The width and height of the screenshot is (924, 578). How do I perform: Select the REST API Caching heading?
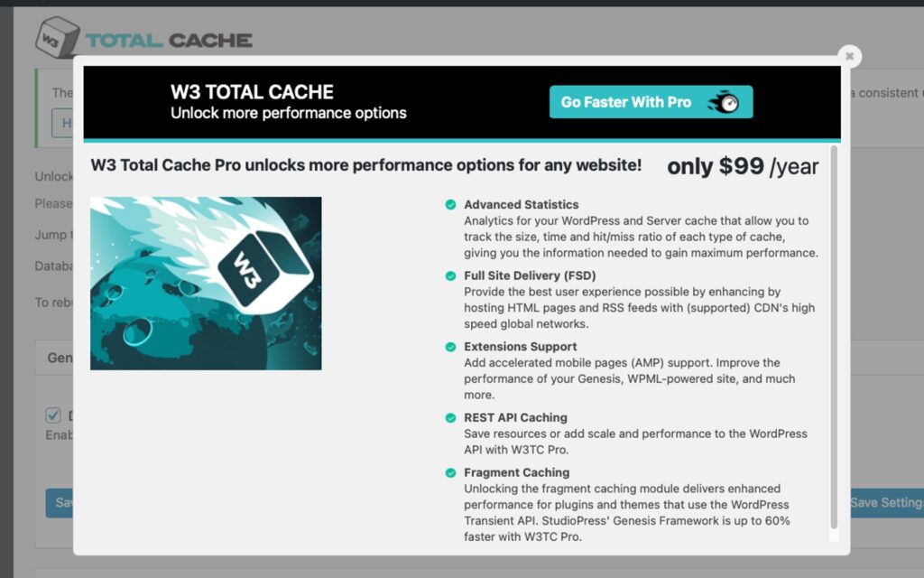coord(515,418)
